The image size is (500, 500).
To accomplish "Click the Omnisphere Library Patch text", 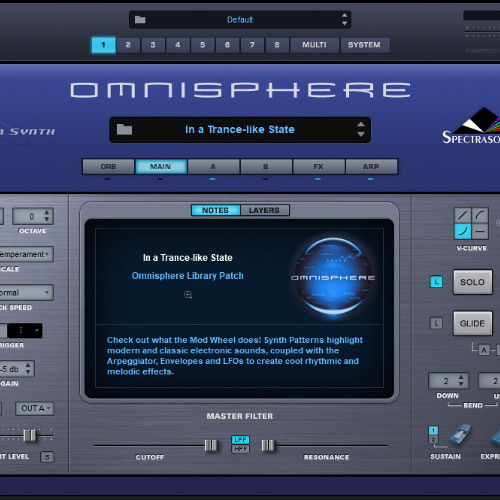I will (187, 276).
